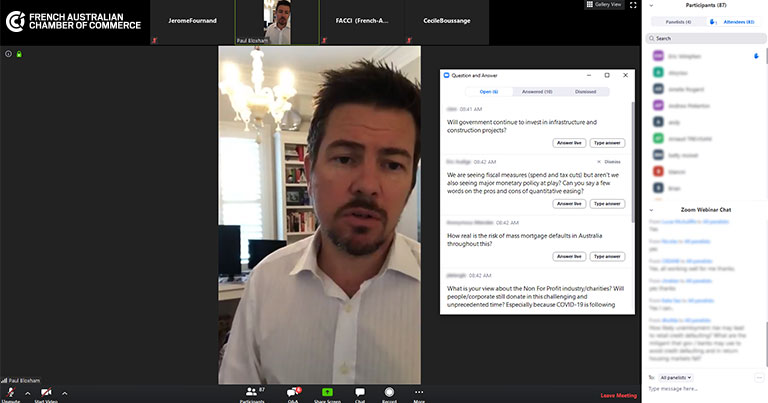The height and width of the screenshot is (403, 768).
Task: Click the Start Video camera icon
Action: (x=46, y=392)
